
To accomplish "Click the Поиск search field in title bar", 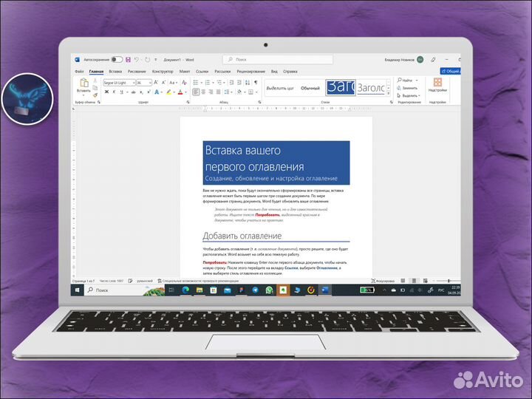I will (x=278, y=59).
